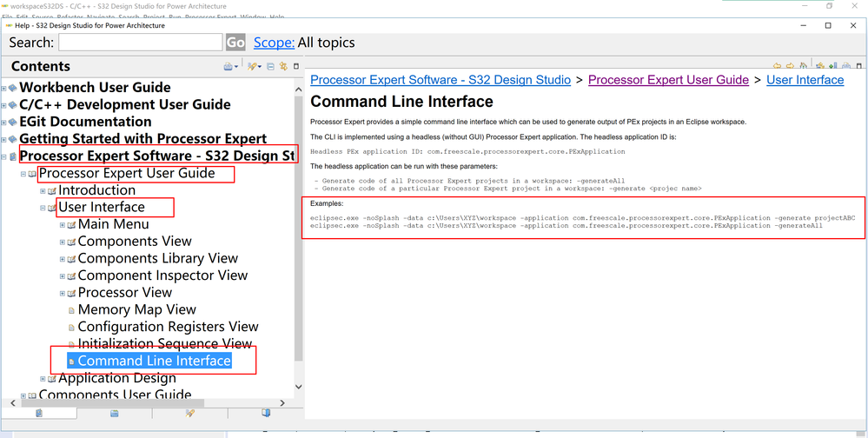This screenshot has height=438, width=868.
Task: Go forward with the yellow Forward arrow
Action: click(790, 66)
